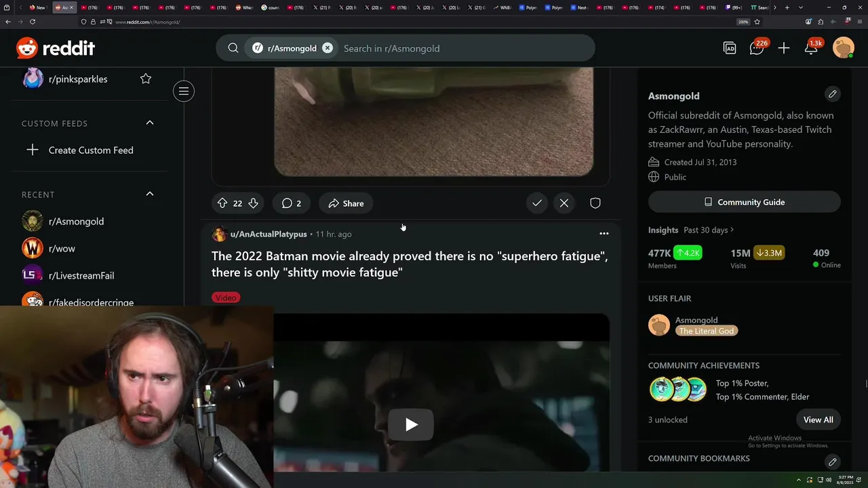868x488 pixels.
Task: Open a new browser tab
Action: (787, 7)
